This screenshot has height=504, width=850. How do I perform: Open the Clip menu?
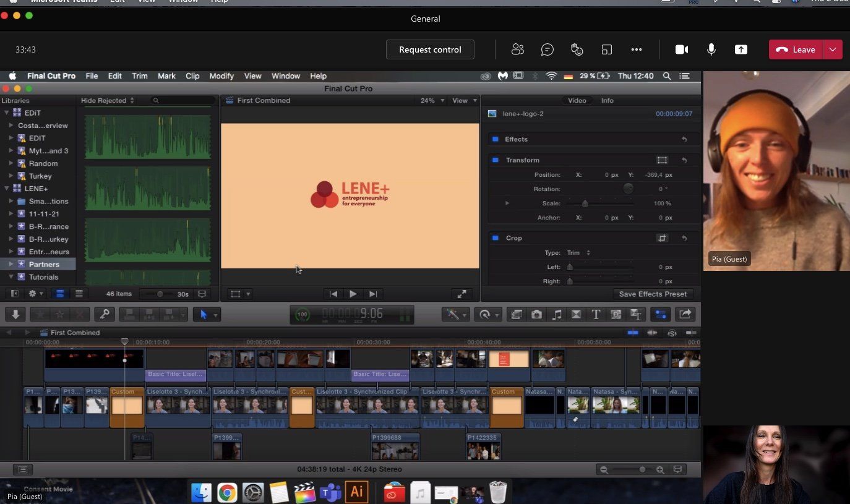[192, 76]
